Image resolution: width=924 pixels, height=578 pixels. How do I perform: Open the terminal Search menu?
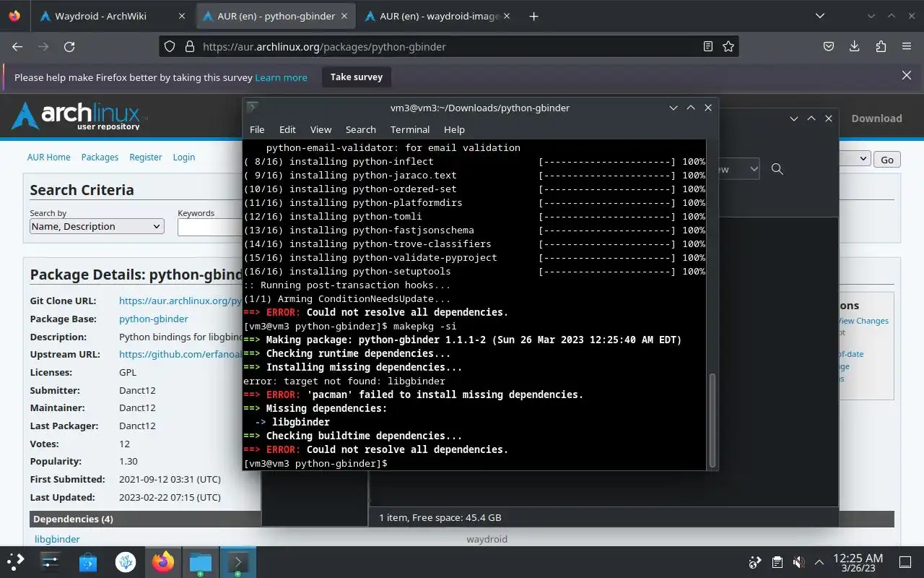pyautogui.click(x=360, y=129)
